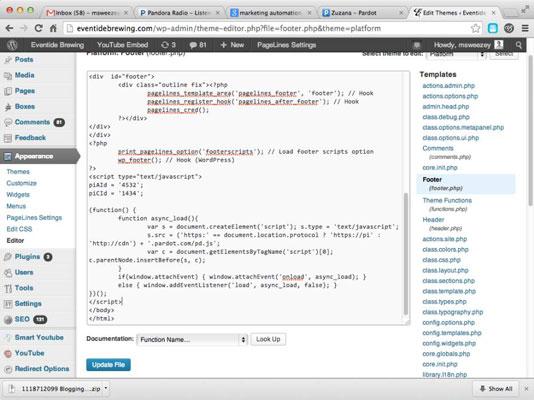
Task: Open actions.options.php template
Action: click(450, 96)
